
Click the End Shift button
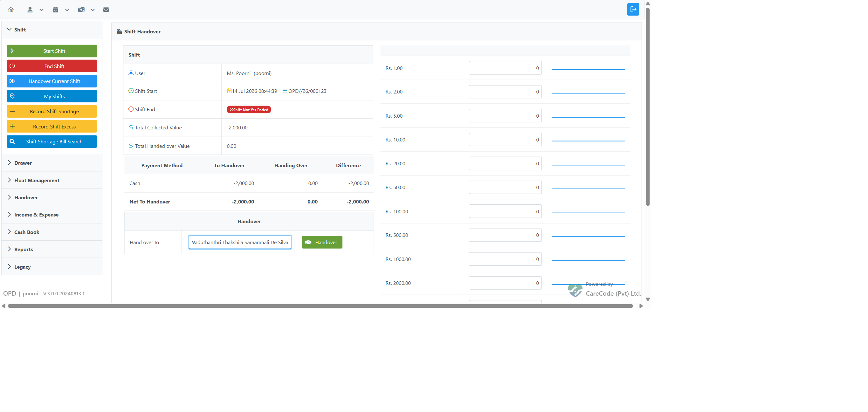coord(52,66)
